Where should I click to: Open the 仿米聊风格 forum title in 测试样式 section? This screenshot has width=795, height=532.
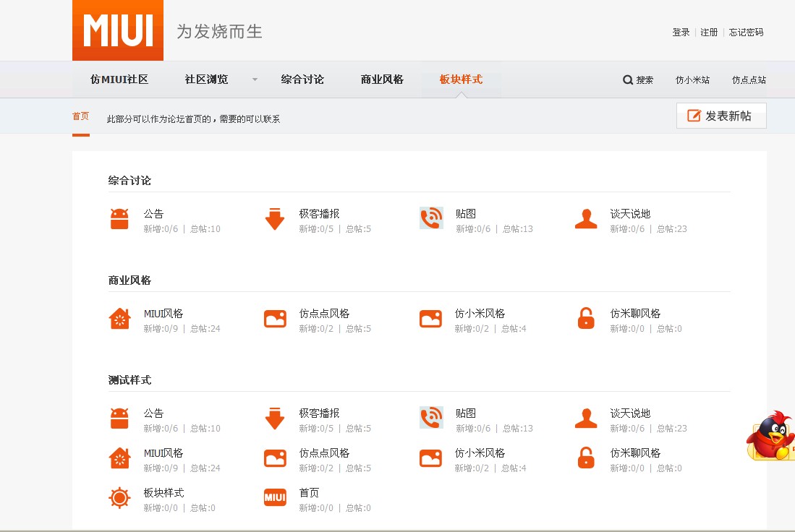click(635, 453)
